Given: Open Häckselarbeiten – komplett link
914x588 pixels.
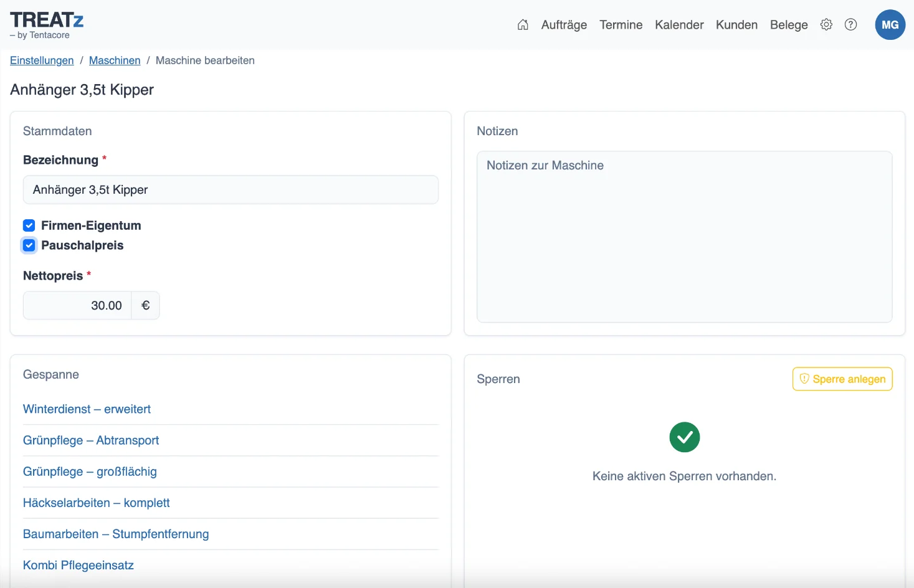Looking at the screenshot, I should [96, 503].
